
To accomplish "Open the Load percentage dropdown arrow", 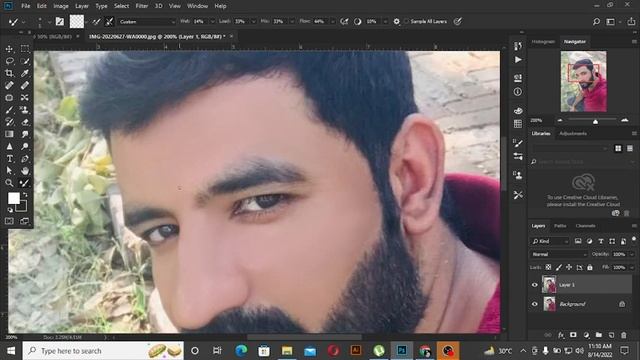I will point(253,22).
